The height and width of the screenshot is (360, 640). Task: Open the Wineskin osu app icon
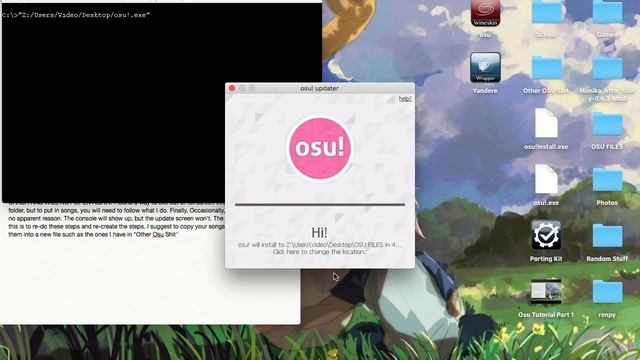(x=485, y=13)
